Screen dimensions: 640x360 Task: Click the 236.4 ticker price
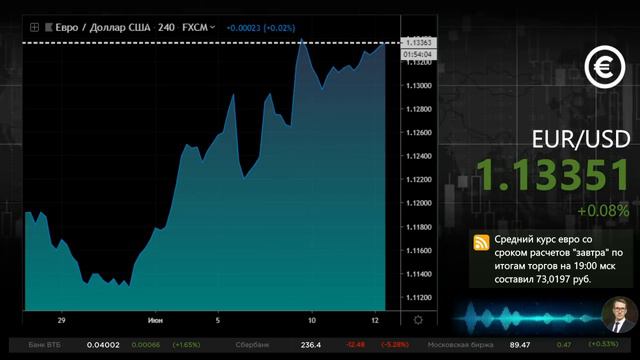[311, 345]
